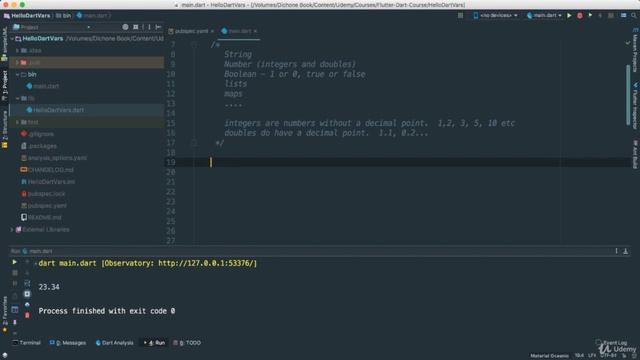Collapse the bin folder

tap(17, 74)
